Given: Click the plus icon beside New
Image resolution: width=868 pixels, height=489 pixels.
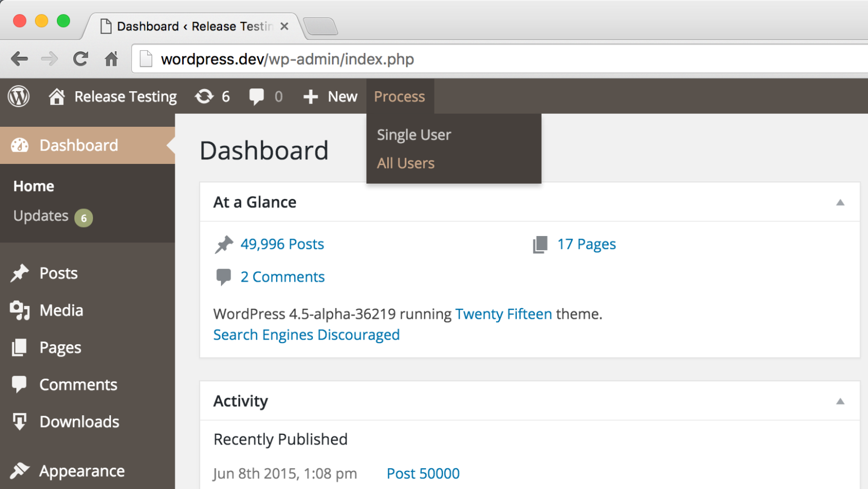Looking at the screenshot, I should [310, 97].
